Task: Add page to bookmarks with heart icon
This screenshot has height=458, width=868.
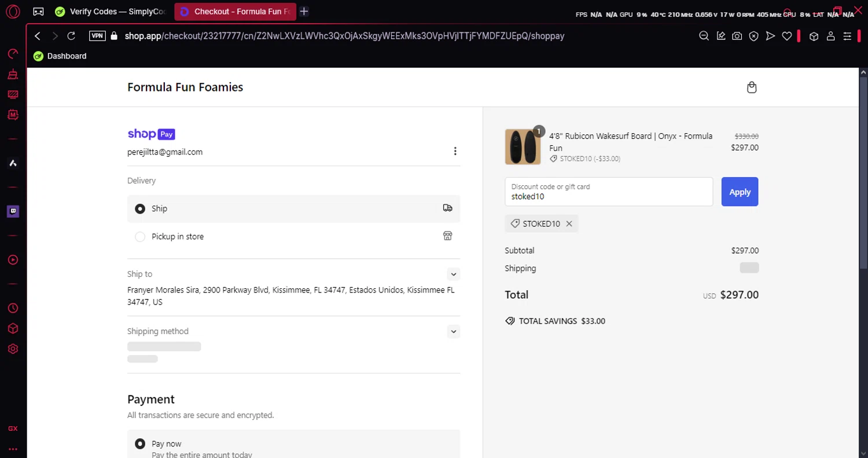Action: coord(786,36)
